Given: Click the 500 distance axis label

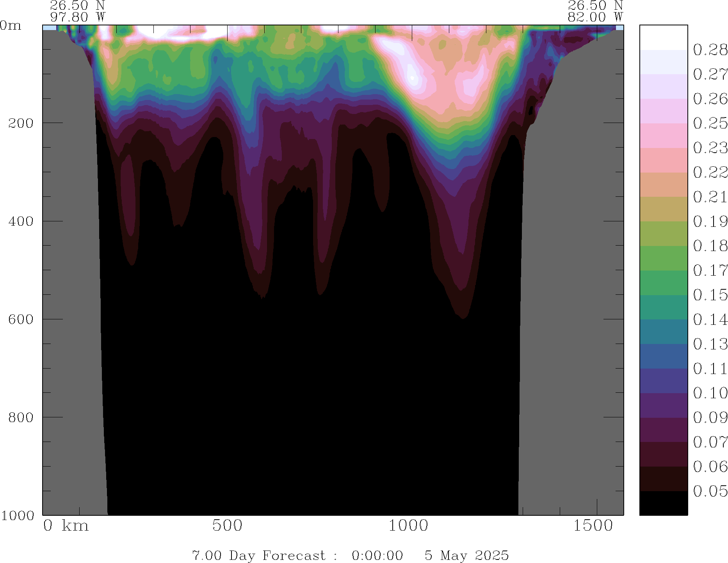Looking at the screenshot, I should [x=227, y=526].
